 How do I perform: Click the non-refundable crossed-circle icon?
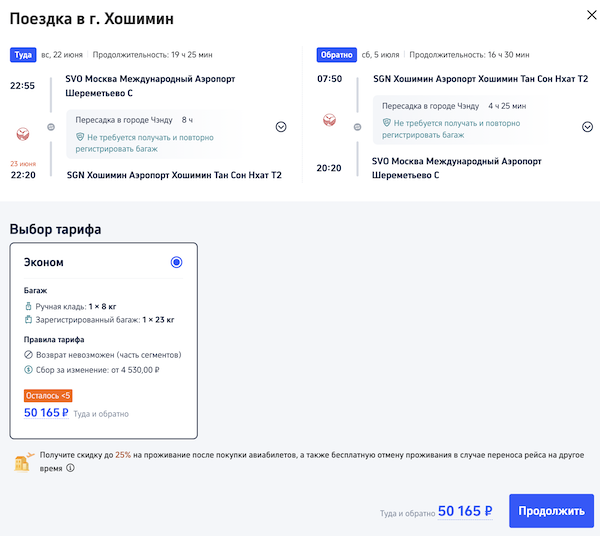coord(28,355)
